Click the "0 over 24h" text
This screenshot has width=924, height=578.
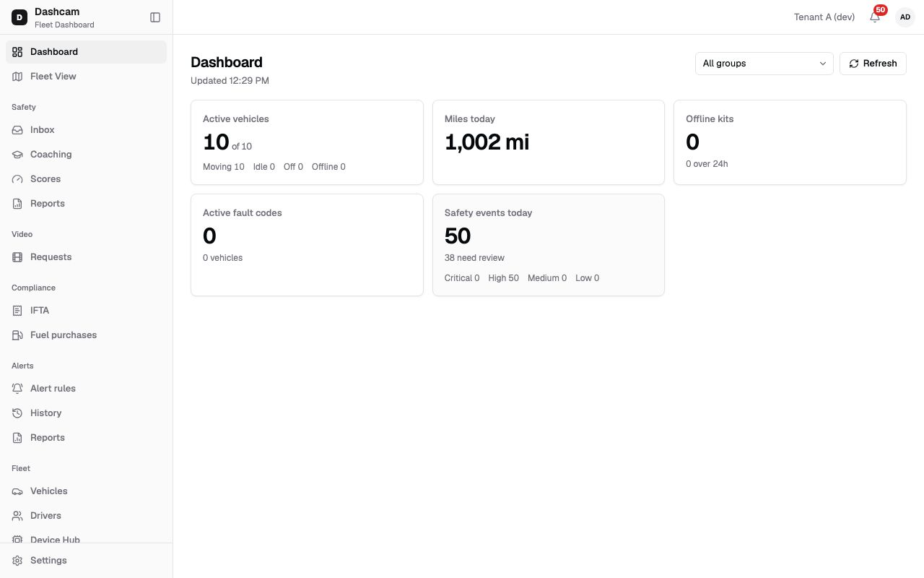pyautogui.click(x=707, y=164)
